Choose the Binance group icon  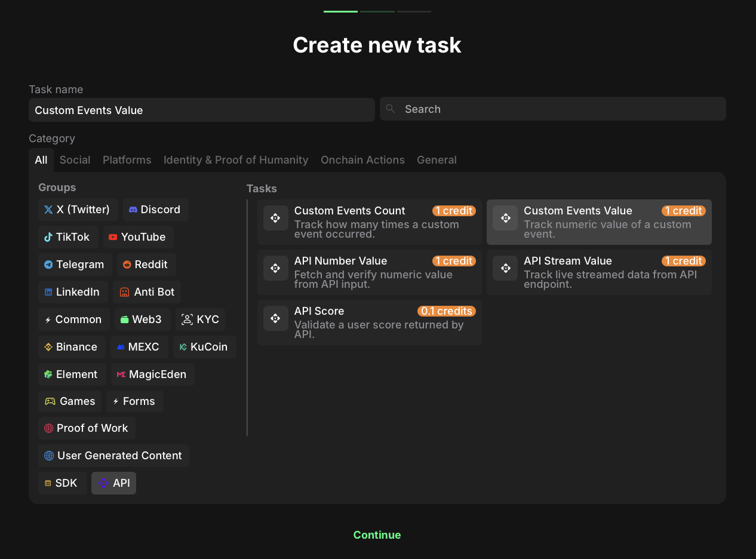[48, 347]
